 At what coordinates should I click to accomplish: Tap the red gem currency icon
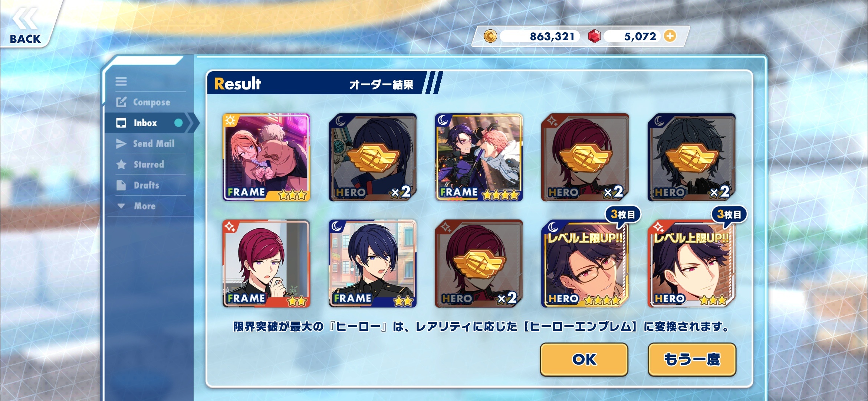[x=594, y=36]
